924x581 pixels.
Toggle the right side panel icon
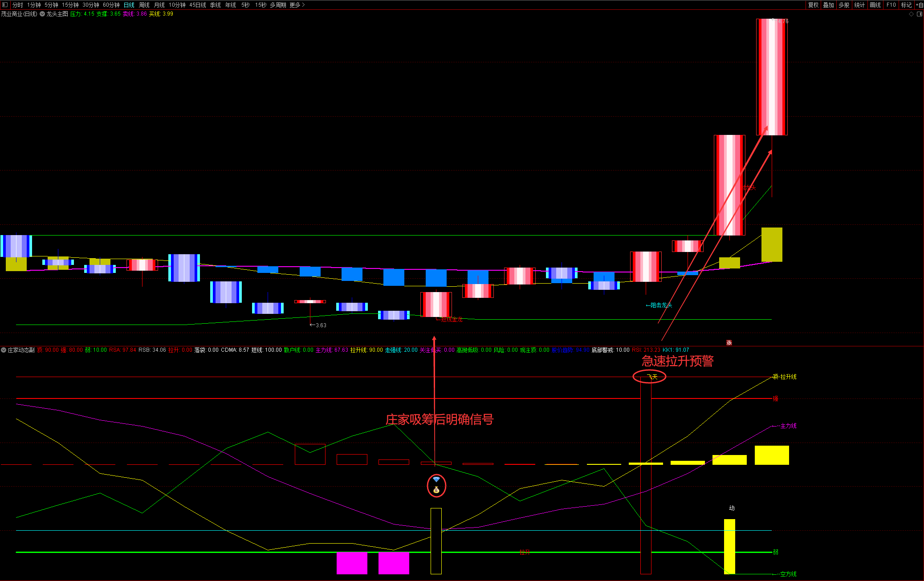pos(919,14)
